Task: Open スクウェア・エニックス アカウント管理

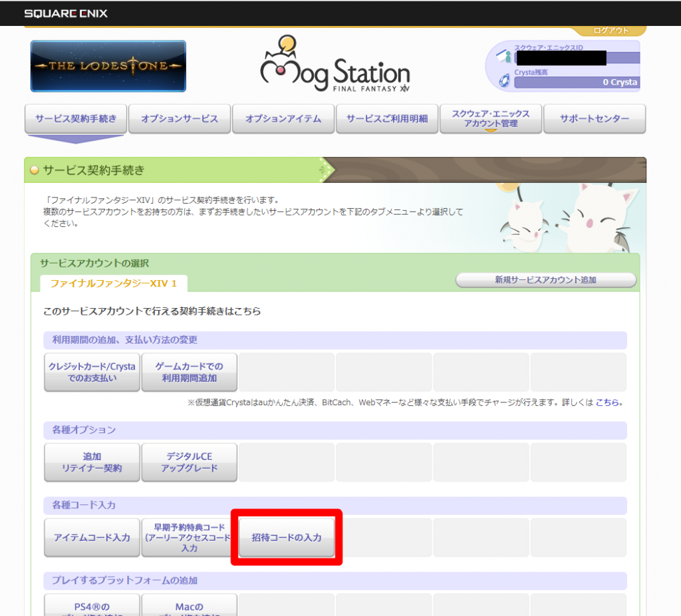Action: 491,118
